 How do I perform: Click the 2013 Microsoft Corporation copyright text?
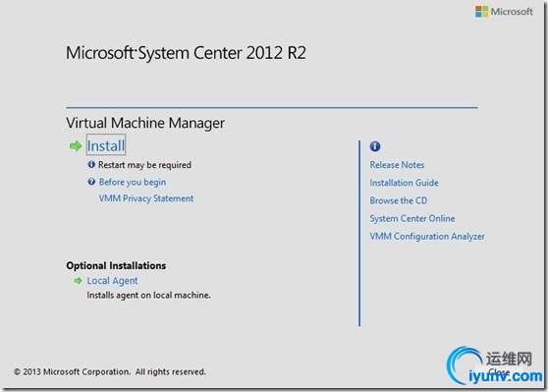110,371
